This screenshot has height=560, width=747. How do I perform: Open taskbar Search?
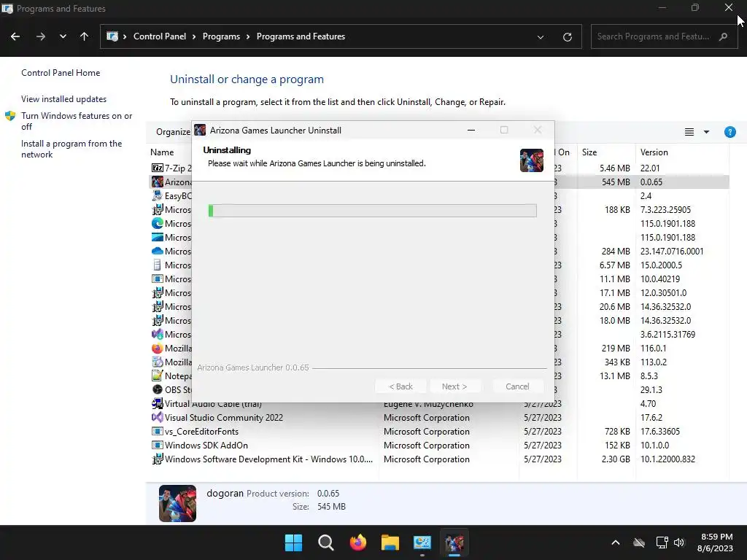[326, 542]
